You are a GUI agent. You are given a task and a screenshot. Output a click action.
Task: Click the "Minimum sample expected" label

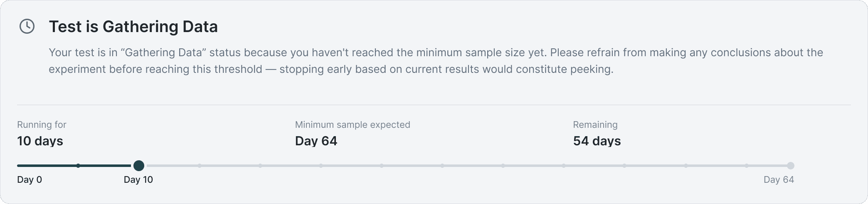[x=353, y=124]
